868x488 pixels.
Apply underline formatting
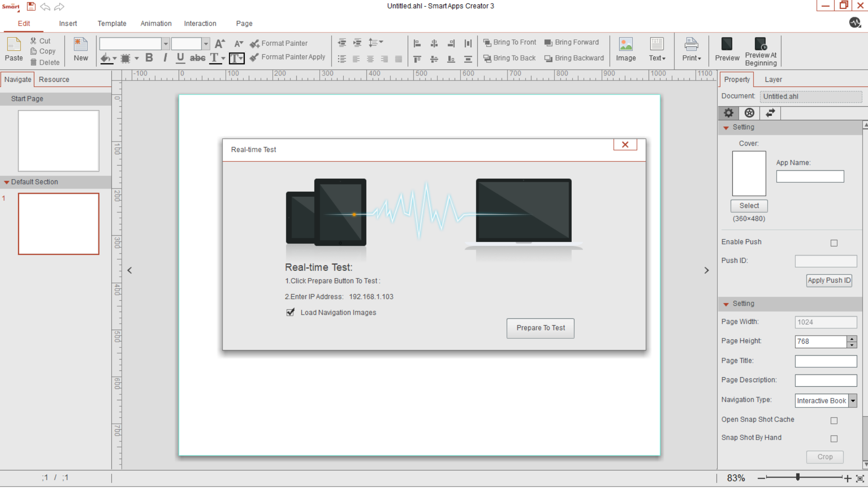[x=180, y=58]
